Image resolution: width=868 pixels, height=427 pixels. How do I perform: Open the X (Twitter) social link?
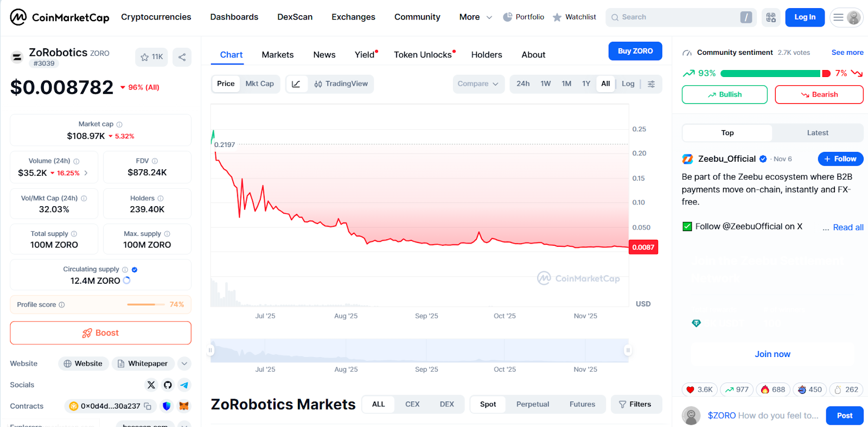151,385
